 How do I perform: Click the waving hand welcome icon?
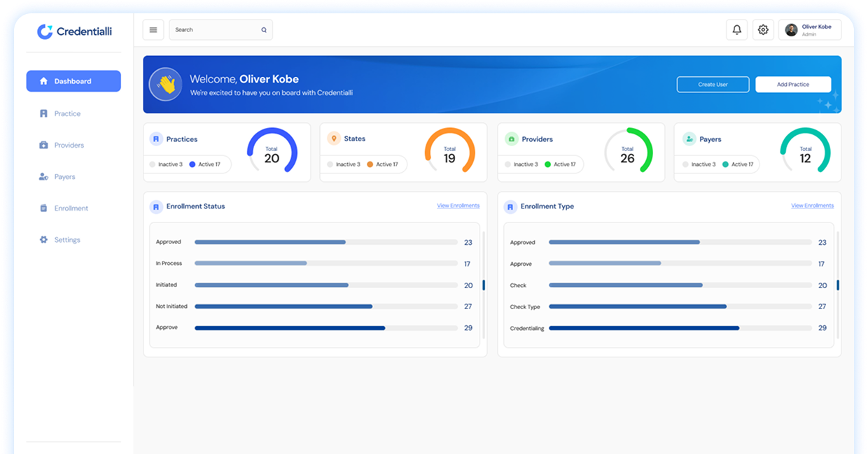point(166,85)
